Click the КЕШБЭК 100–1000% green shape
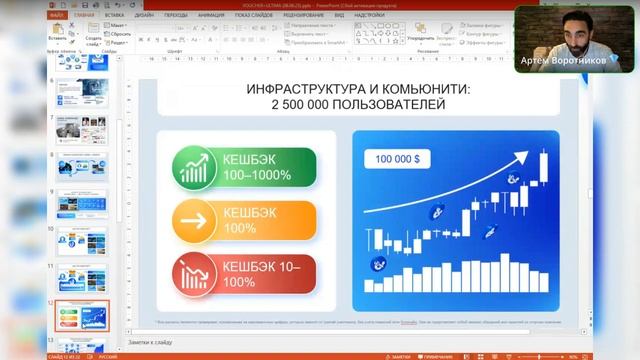Viewport: 640px width, 360px height. 244,167
